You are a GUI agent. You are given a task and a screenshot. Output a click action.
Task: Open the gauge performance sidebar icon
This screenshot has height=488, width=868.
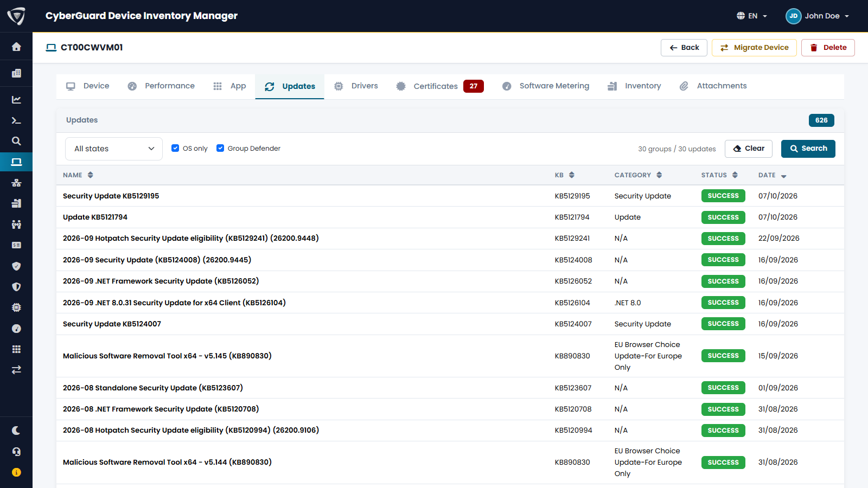(x=16, y=329)
